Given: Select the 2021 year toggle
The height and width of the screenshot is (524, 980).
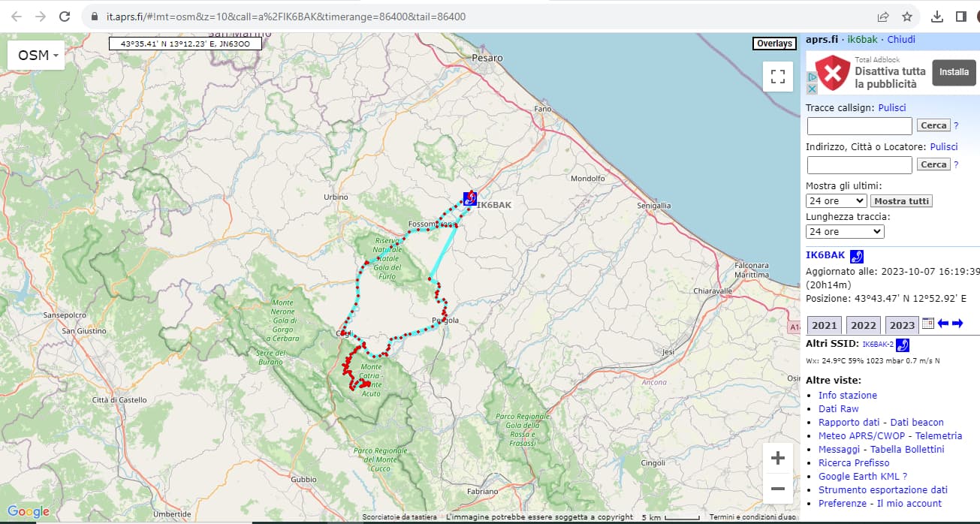Looking at the screenshot, I should (x=823, y=325).
